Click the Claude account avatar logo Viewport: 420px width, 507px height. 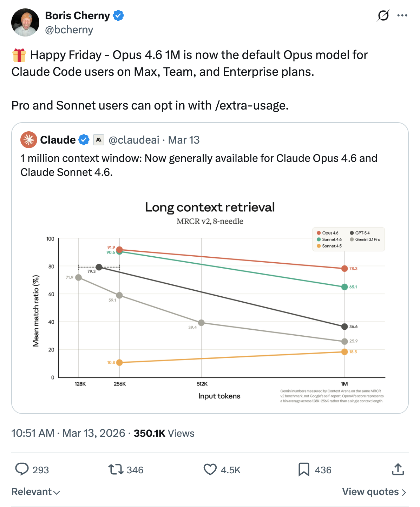29,140
